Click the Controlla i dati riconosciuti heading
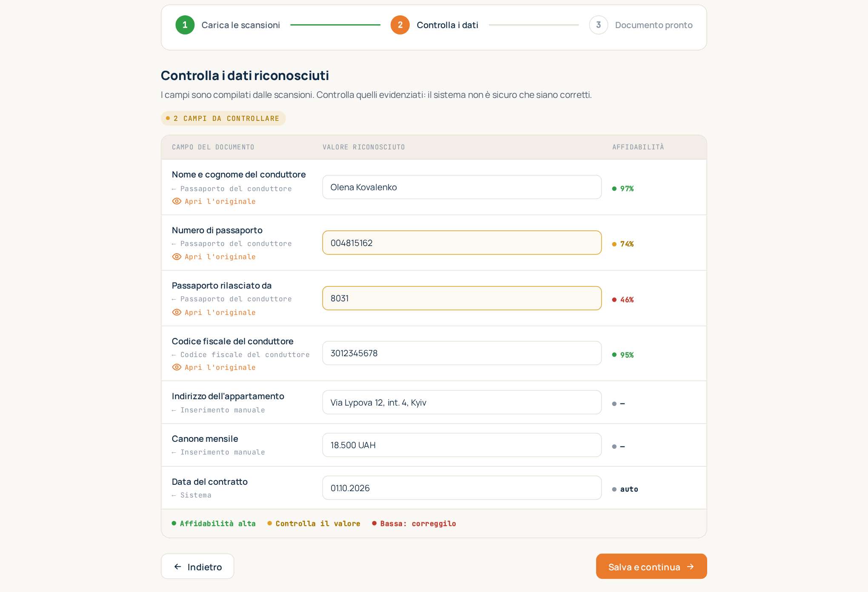Viewport: 868px width, 592px height. point(245,75)
